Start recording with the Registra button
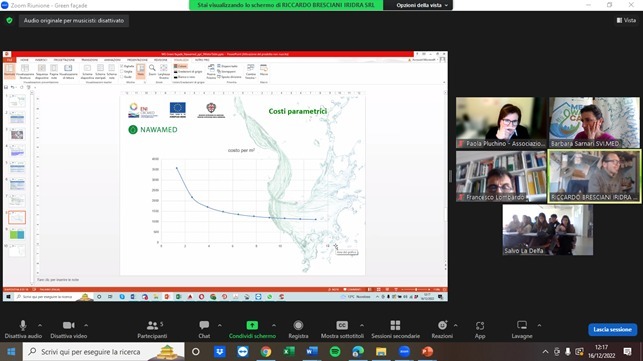Viewport: 643px width, 361px height. click(298, 329)
